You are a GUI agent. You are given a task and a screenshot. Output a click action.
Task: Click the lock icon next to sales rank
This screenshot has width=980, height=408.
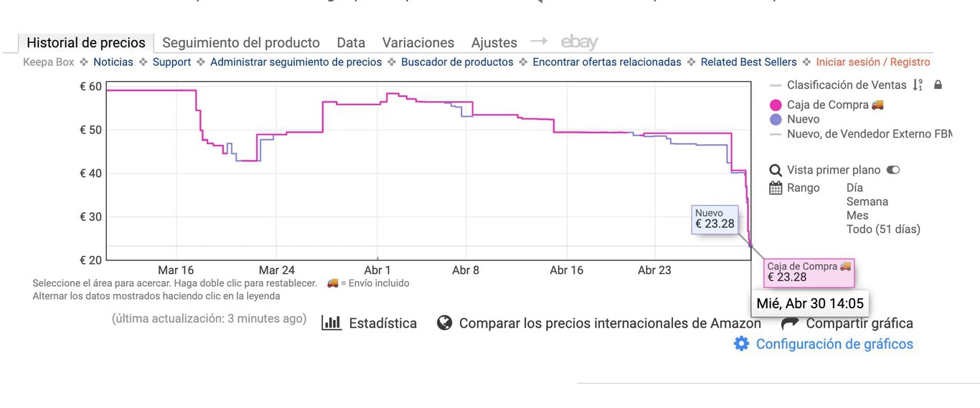[x=938, y=85]
